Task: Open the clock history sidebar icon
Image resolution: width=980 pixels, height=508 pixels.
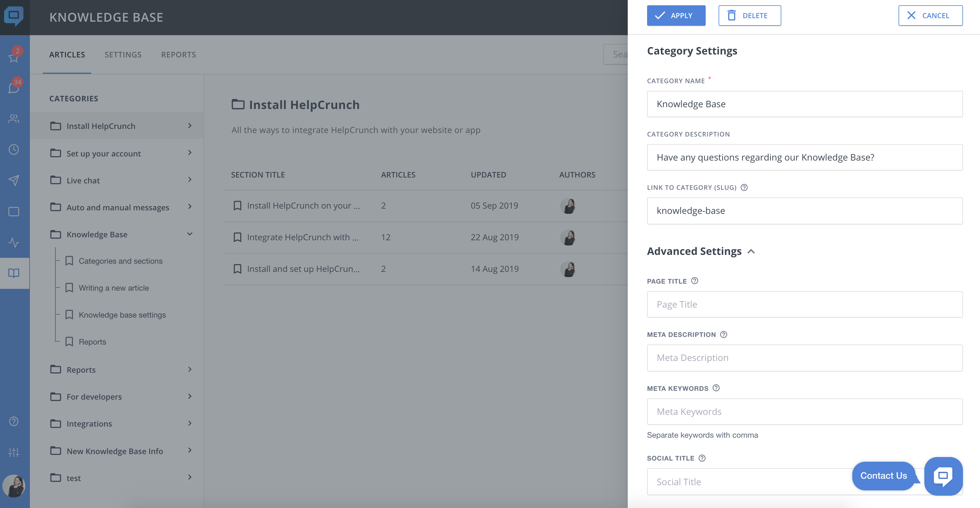Action: pyautogui.click(x=14, y=149)
